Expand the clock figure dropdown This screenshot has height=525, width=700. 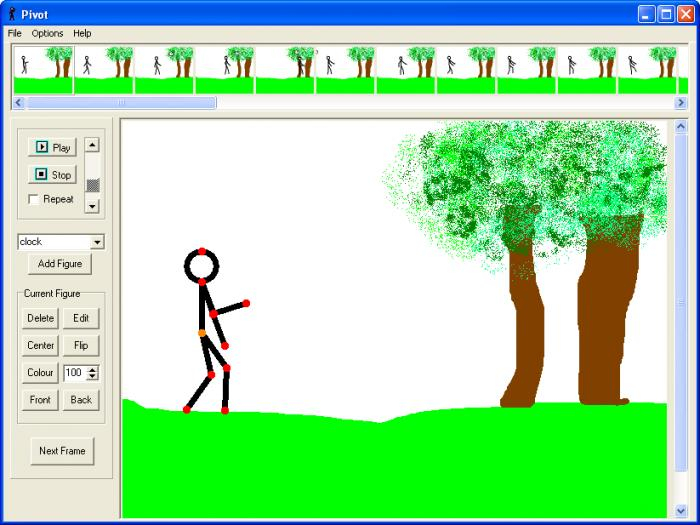point(97,242)
